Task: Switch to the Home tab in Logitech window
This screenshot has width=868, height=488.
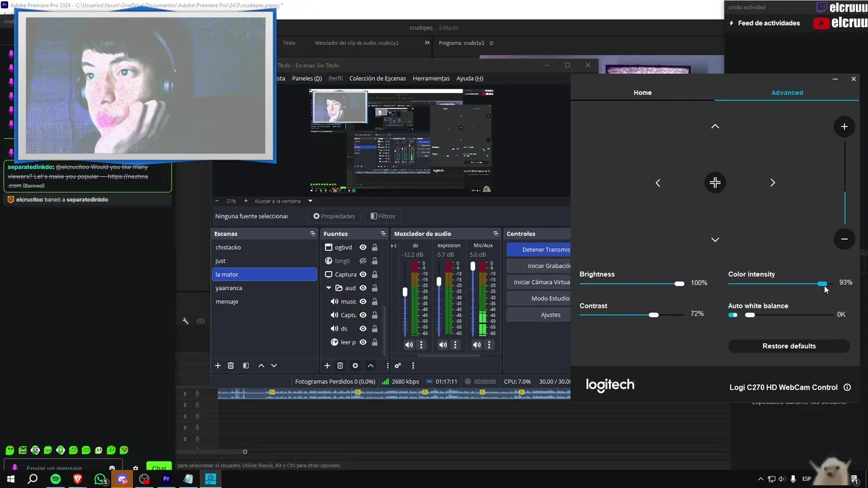Action: click(x=642, y=92)
